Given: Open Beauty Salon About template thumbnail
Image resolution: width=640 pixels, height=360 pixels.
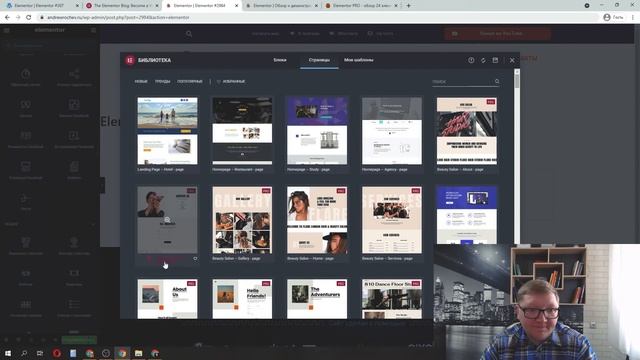Looking at the screenshot, I should [467, 131].
